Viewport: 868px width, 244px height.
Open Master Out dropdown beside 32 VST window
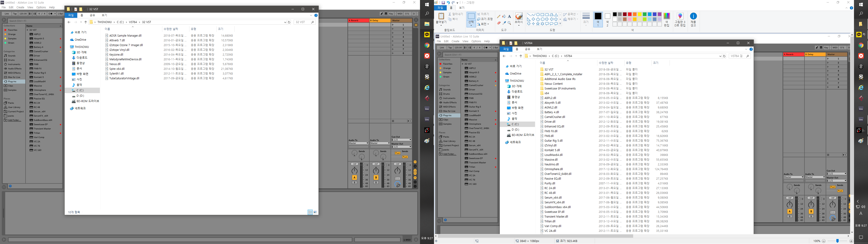point(401,147)
